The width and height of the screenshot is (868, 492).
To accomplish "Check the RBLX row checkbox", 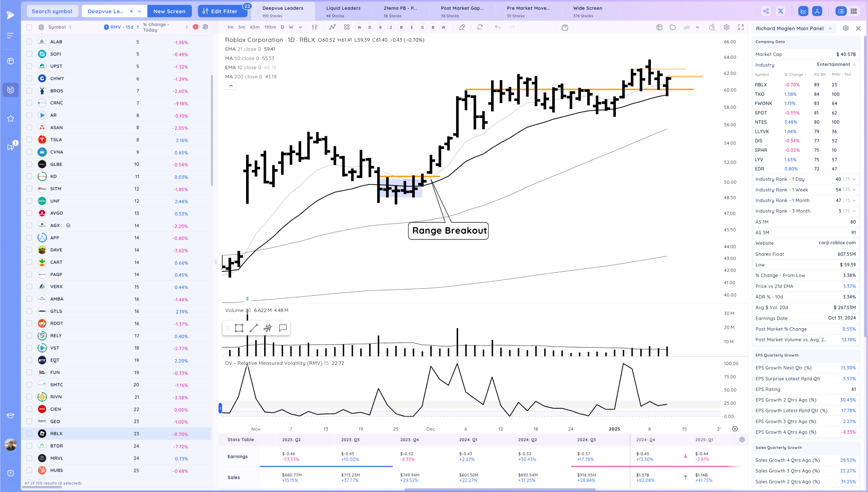I will click(x=29, y=434).
